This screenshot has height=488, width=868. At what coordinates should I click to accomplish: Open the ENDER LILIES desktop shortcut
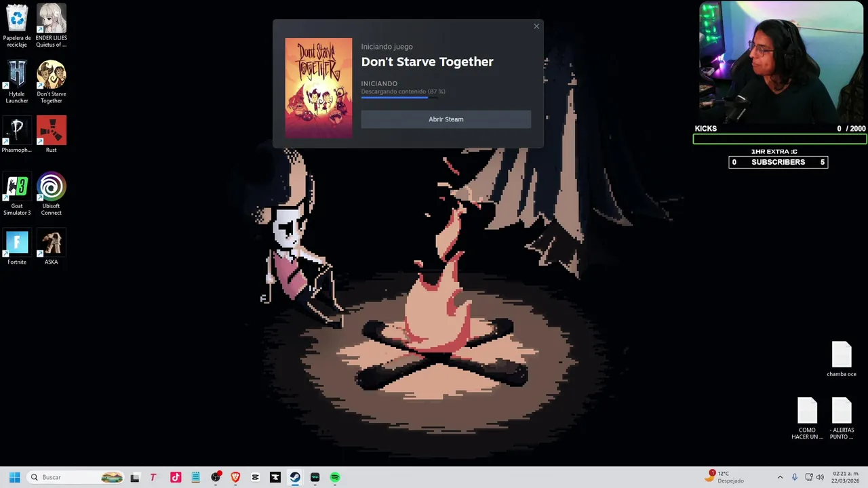click(52, 26)
